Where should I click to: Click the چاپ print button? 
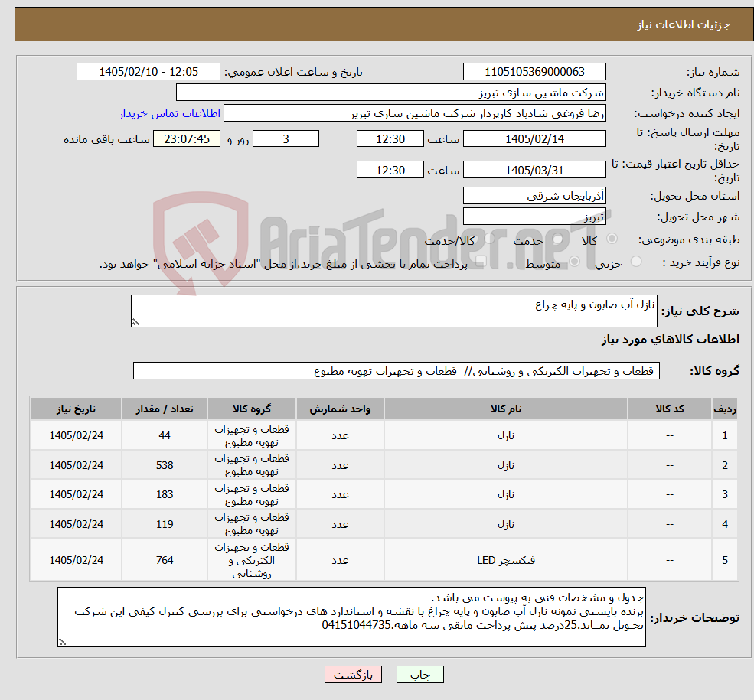pos(419,675)
